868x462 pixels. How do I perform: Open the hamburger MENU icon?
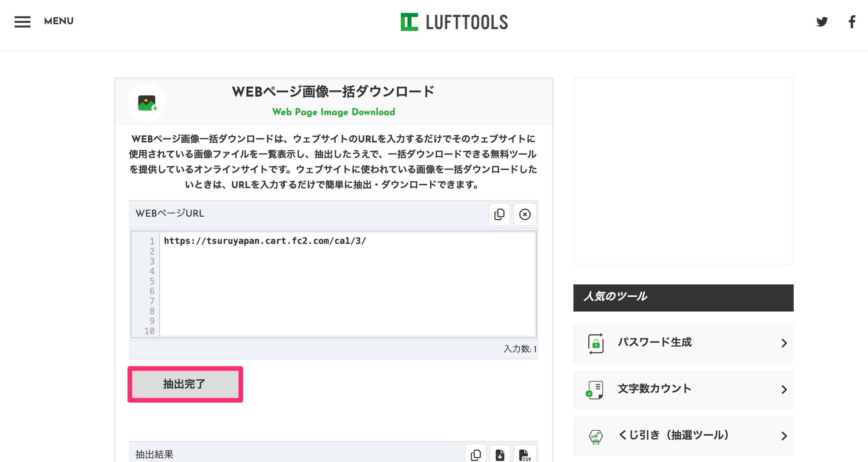click(x=22, y=22)
